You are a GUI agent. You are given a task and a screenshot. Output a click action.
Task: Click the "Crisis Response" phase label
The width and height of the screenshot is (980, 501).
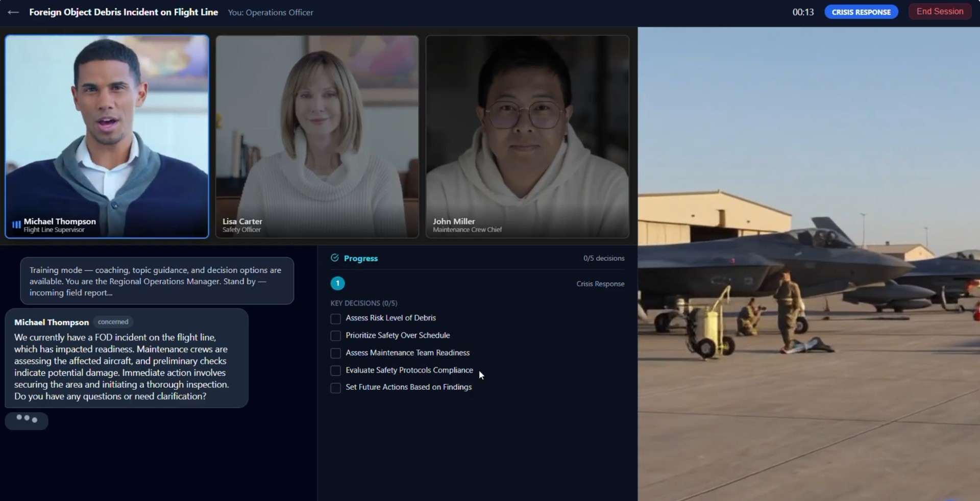click(600, 284)
